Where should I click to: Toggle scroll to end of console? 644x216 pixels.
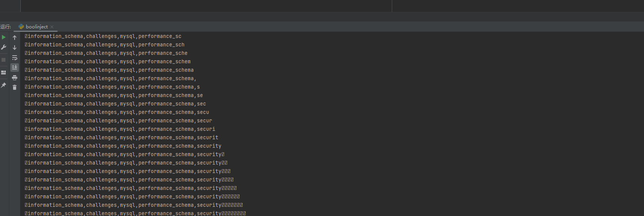coord(15,68)
